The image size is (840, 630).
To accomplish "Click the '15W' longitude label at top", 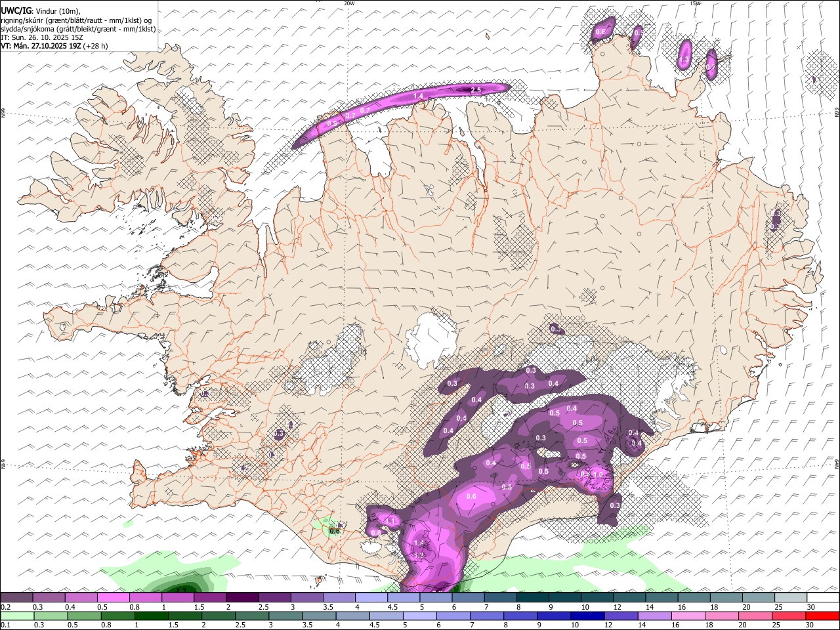I will point(695,3).
